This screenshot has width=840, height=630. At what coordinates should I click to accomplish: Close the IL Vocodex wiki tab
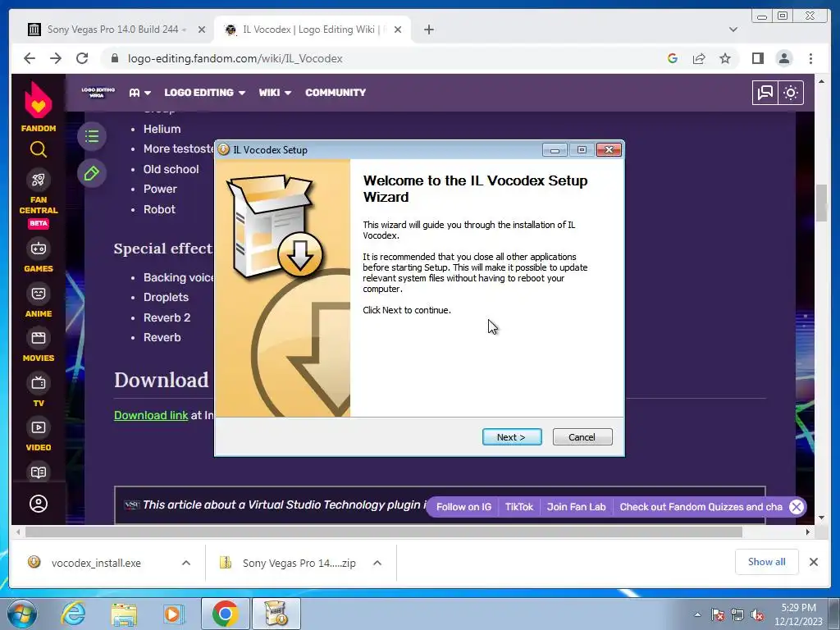[x=398, y=30]
